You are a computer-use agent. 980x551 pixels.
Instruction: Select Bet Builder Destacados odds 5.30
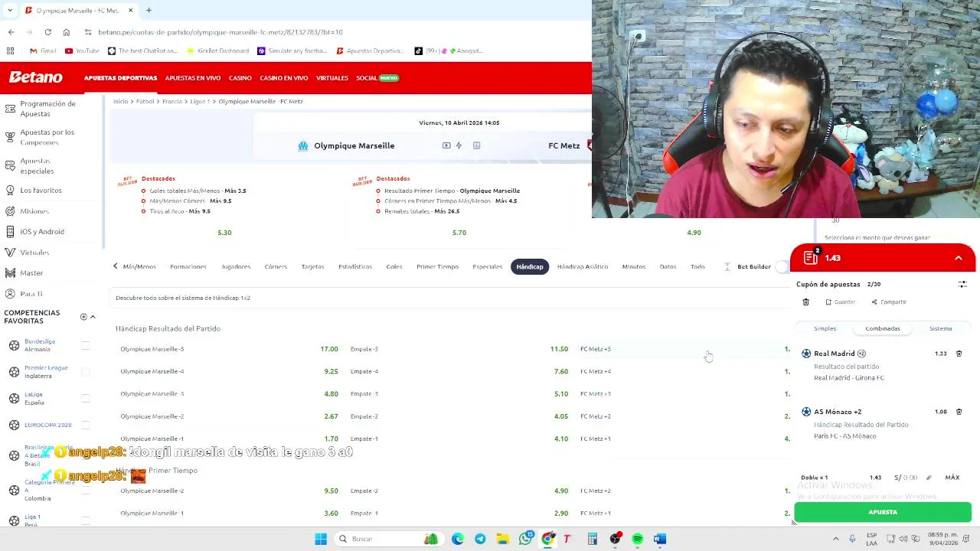click(224, 233)
